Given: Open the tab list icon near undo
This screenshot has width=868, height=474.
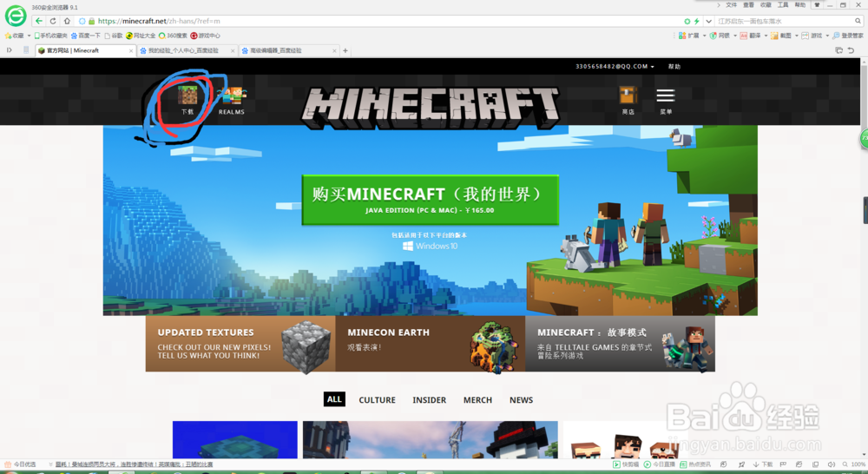Looking at the screenshot, I should point(838,50).
